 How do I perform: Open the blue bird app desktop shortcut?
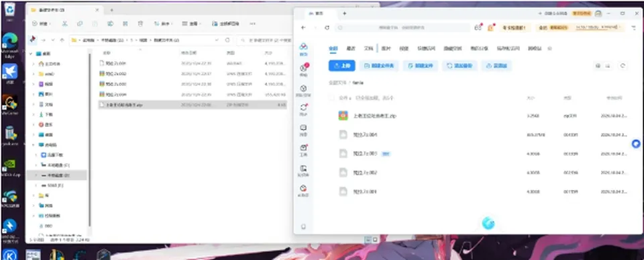(10, 74)
